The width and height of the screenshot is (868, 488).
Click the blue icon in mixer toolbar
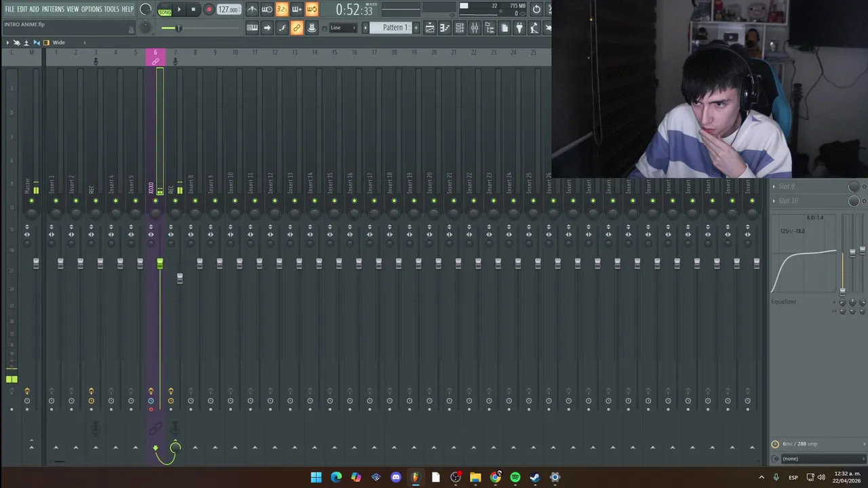37,43
